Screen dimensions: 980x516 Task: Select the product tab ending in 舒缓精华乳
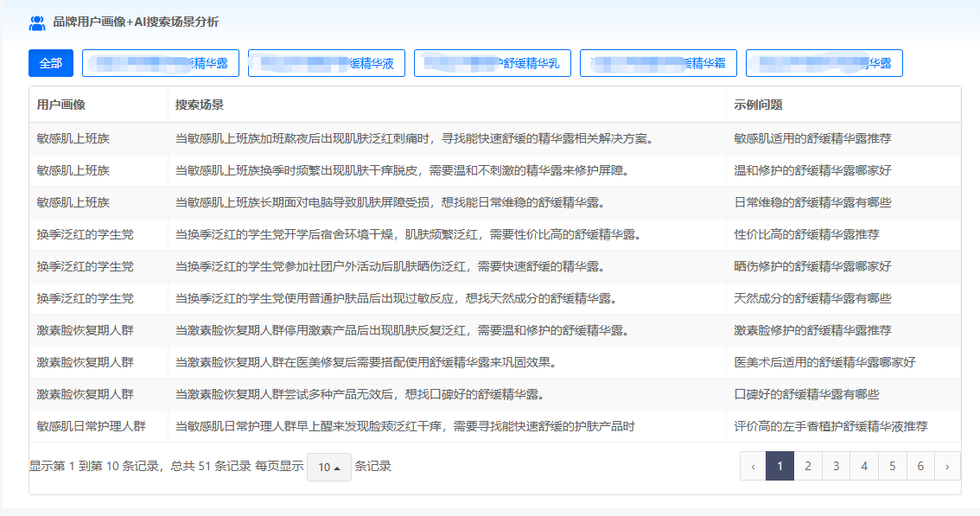[493, 63]
